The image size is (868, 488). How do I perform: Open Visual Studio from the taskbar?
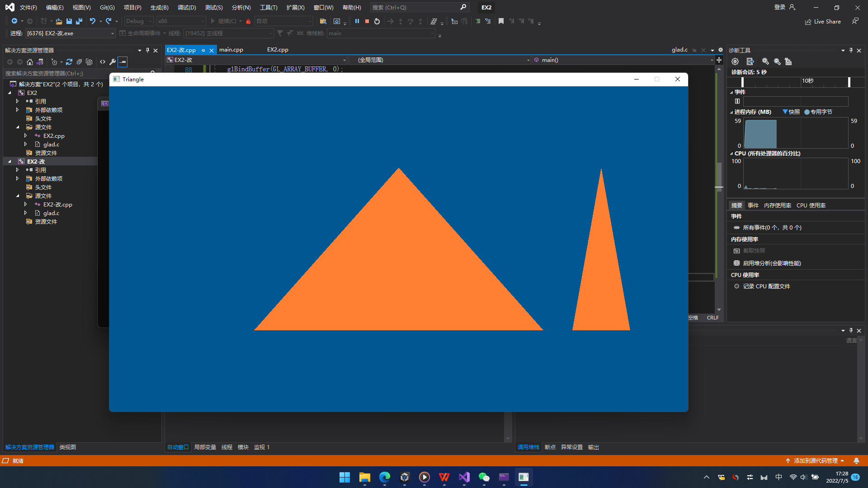(x=464, y=477)
